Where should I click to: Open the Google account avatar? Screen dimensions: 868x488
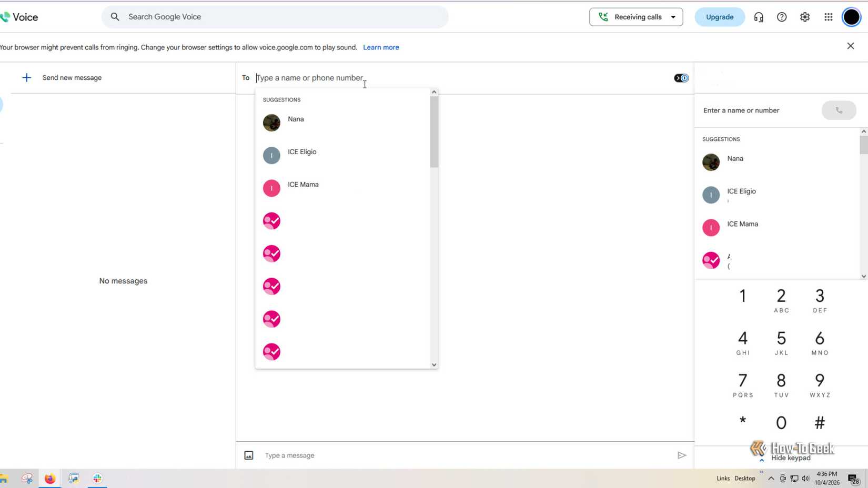tap(851, 17)
